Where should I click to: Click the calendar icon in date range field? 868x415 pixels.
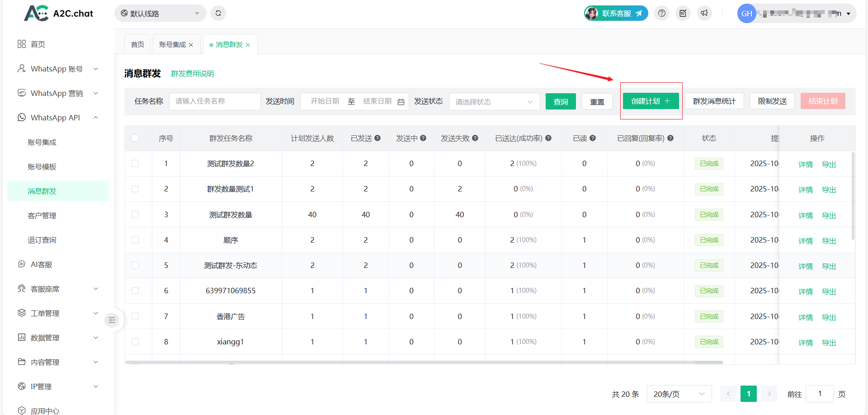[x=401, y=102]
